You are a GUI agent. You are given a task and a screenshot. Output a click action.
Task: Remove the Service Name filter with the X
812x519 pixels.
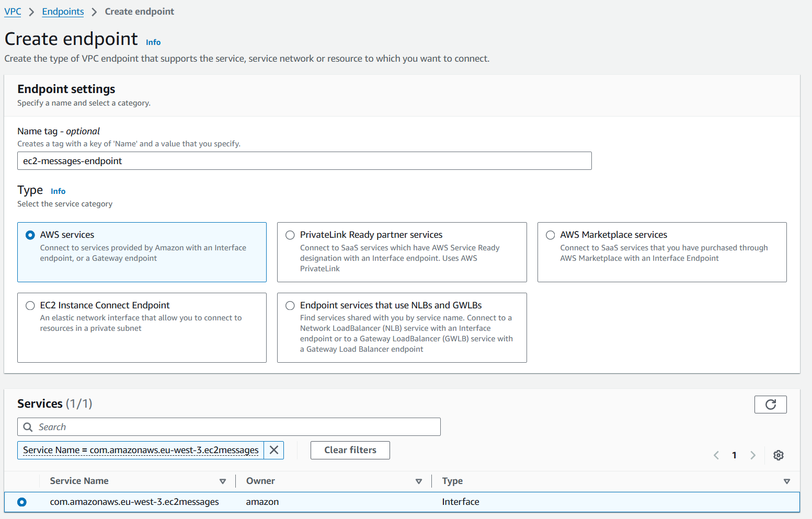tap(273, 450)
